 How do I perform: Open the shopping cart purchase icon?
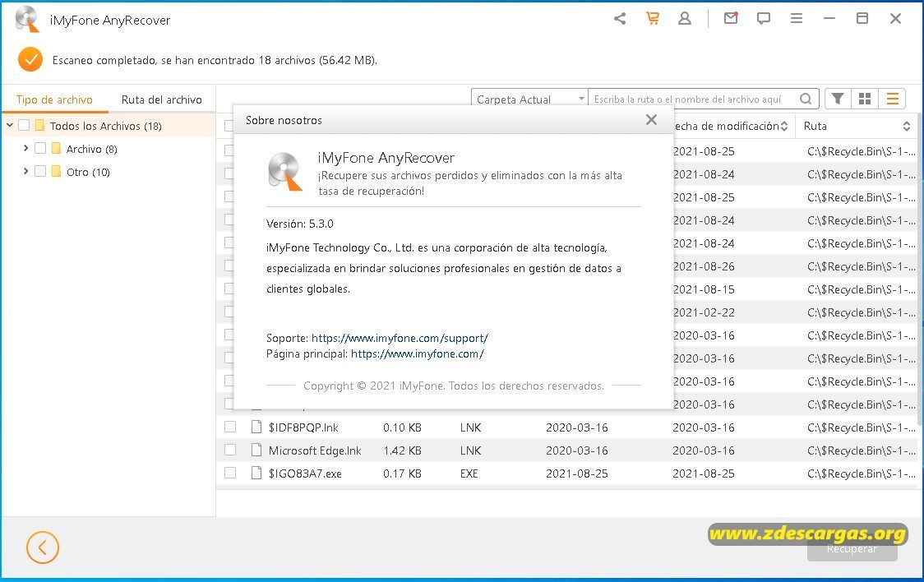653,18
